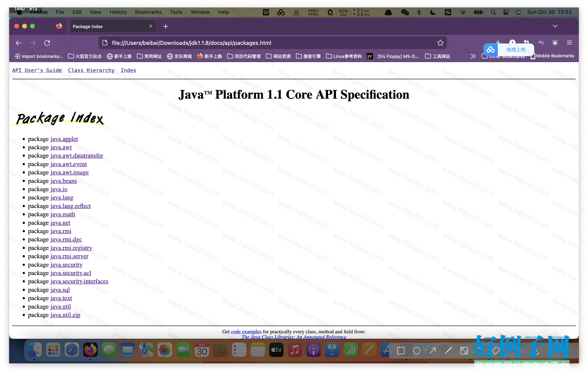Open the Class Hierarchy link
Image resolution: width=588 pixels, height=374 pixels.
(91, 71)
